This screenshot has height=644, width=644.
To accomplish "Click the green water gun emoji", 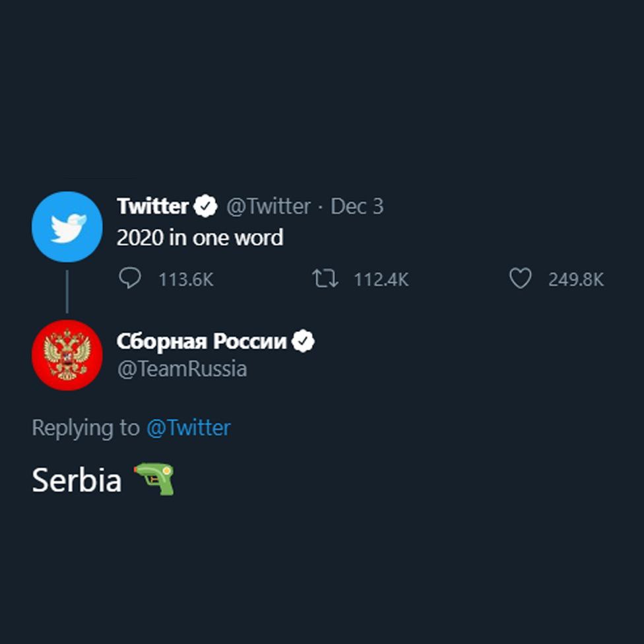I will click(x=154, y=478).
